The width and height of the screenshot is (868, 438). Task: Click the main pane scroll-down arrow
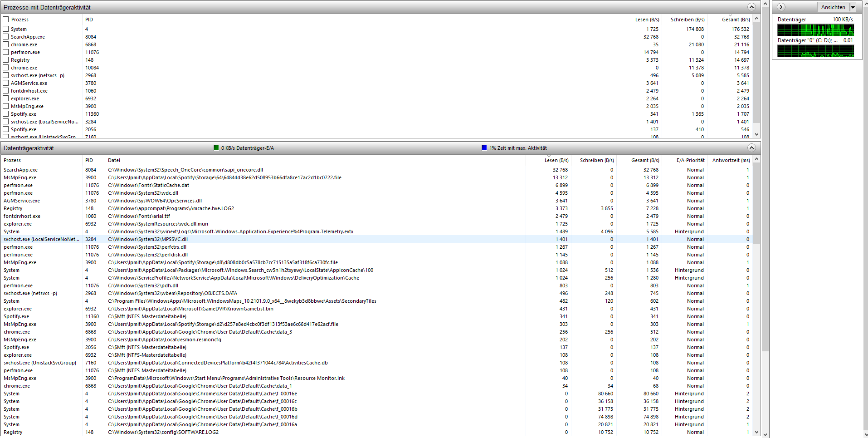click(766, 434)
